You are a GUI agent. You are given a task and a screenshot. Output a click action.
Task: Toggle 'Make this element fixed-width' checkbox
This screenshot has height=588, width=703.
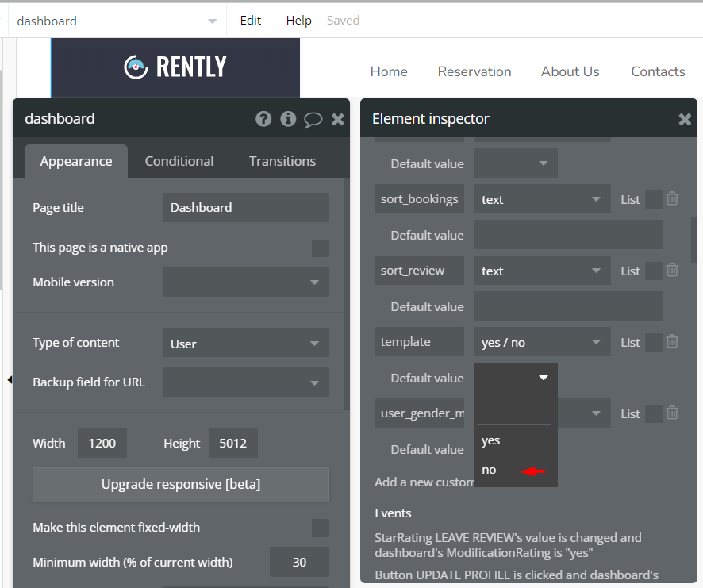[x=321, y=528]
